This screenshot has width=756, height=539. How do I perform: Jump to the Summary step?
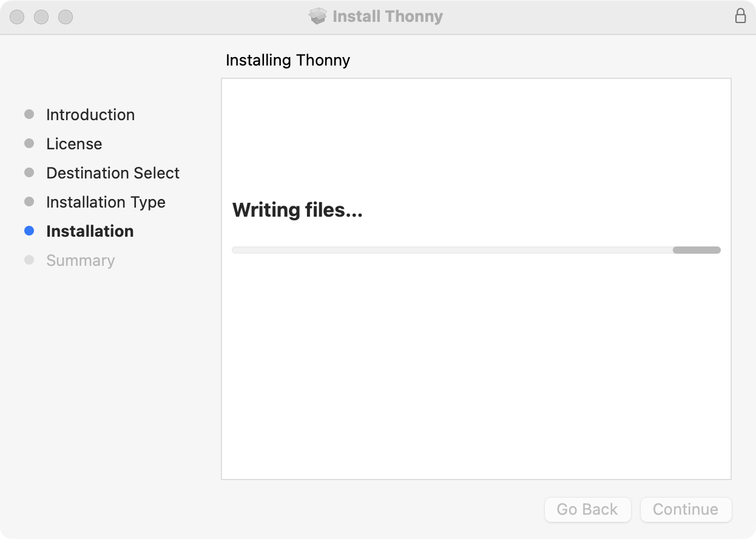point(80,260)
